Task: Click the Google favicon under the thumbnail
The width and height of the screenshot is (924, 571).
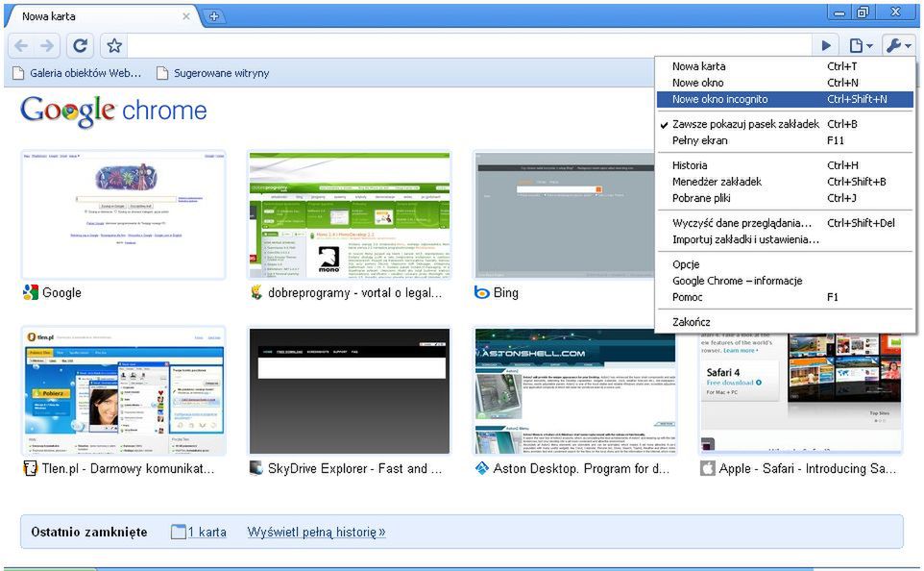Action: coord(31,292)
